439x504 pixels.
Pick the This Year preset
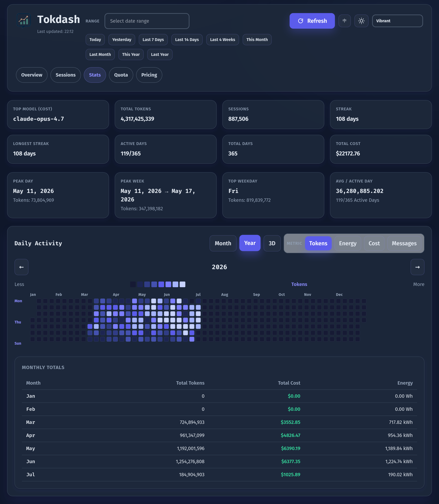[x=131, y=55]
